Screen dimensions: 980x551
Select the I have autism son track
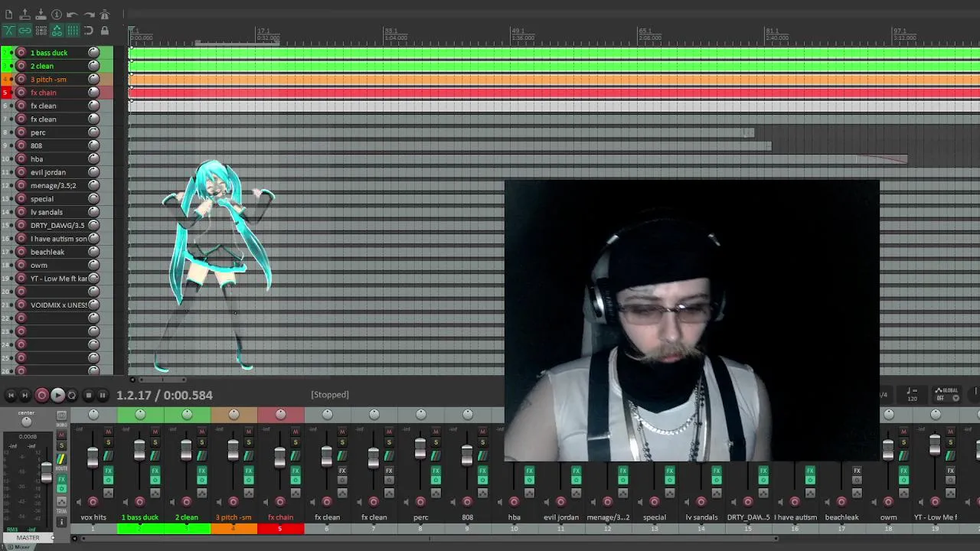click(59, 239)
